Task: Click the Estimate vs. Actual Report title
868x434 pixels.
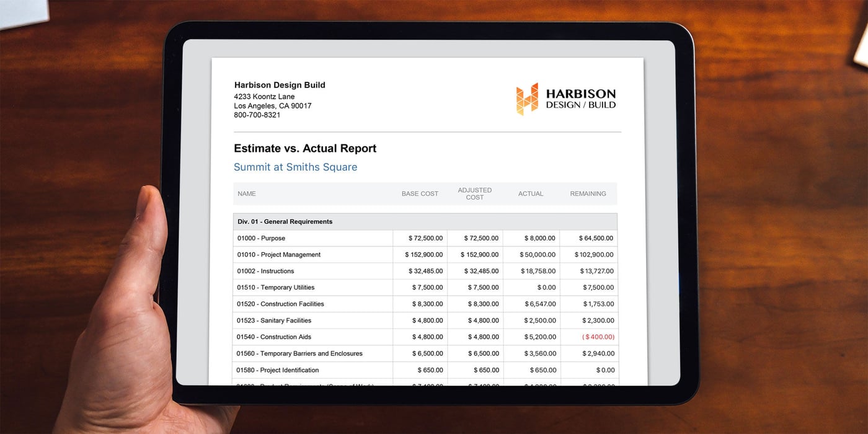Action: 304,148
